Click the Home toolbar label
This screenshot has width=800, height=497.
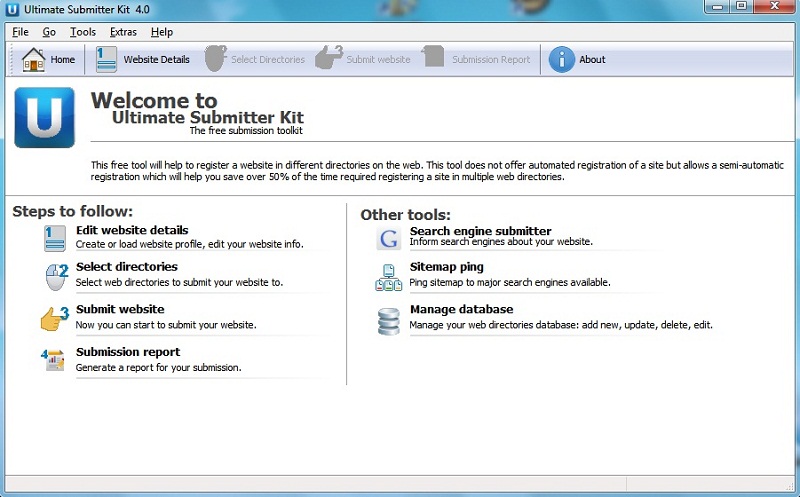coord(63,60)
